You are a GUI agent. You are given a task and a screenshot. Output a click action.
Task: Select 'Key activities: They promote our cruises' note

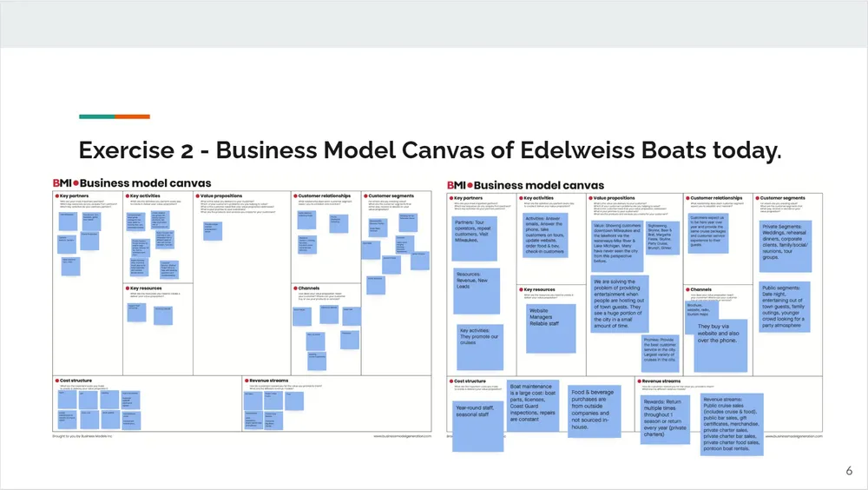[480, 348]
